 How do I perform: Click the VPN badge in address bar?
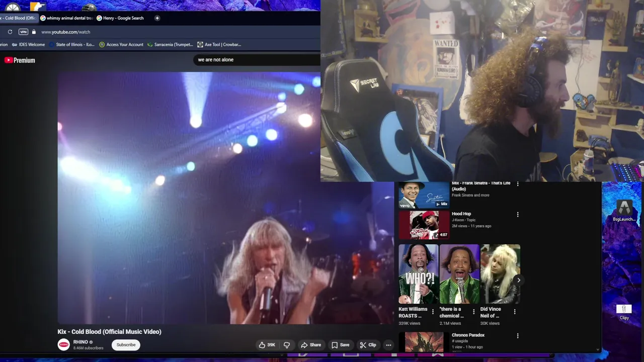(23, 32)
